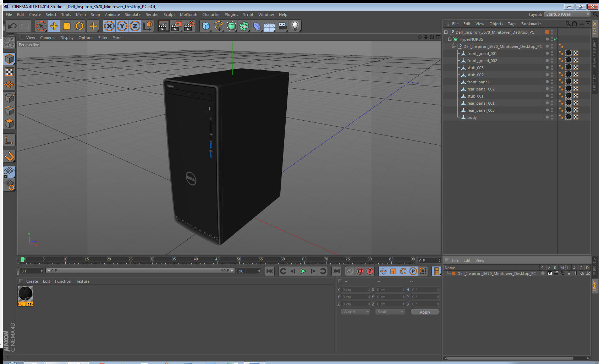Click the Object Manager search icon

click(568, 24)
